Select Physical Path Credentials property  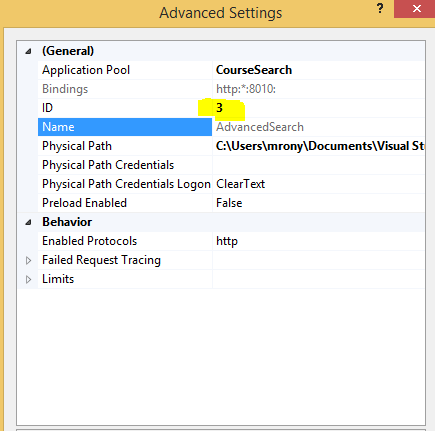click(x=108, y=165)
